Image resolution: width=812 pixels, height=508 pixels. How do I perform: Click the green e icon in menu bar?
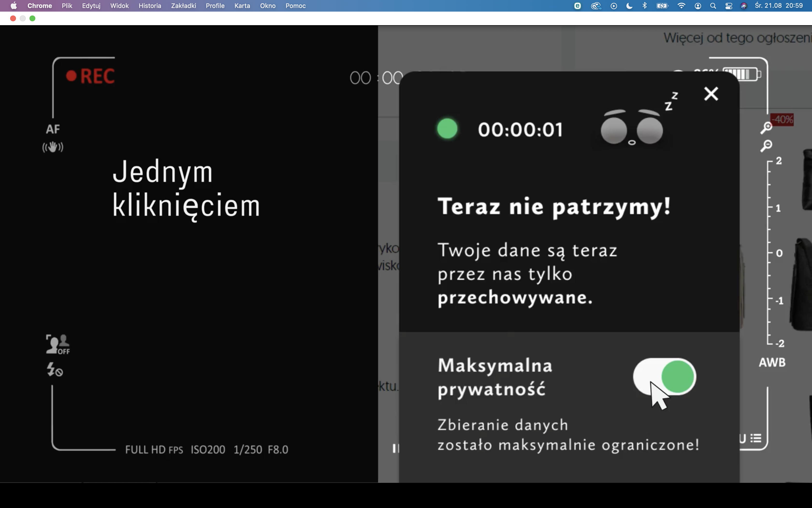[x=577, y=6]
